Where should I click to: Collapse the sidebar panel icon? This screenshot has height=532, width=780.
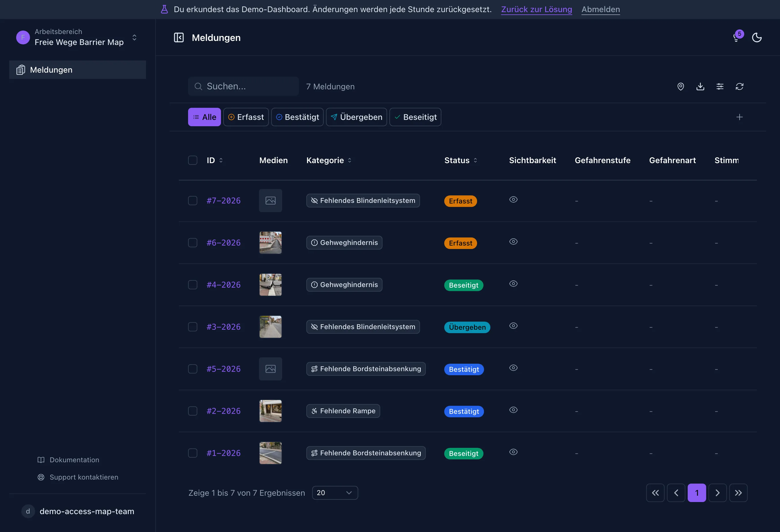pyautogui.click(x=179, y=37)
